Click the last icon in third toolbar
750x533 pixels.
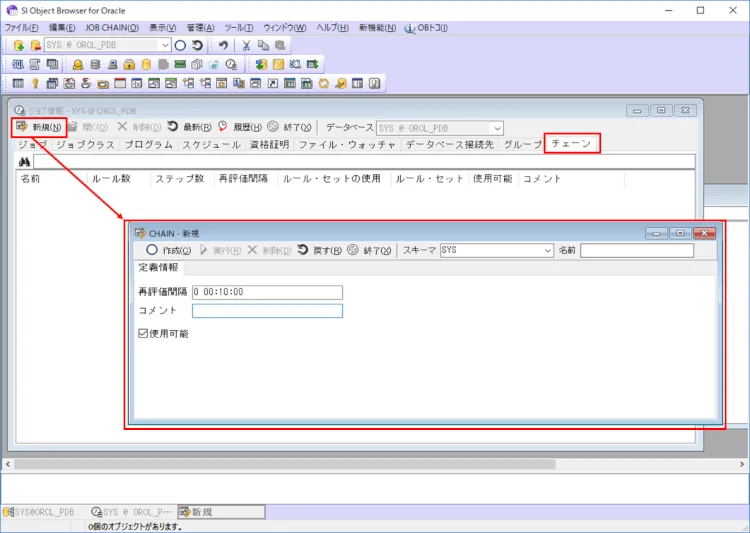tap(375, 83)
